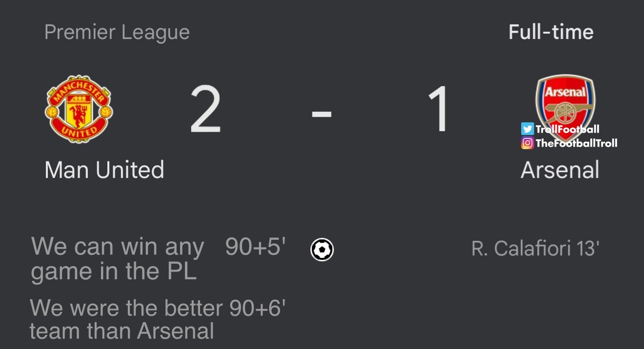Image resolution: width=644 pixels, height=349 pixels.
Task: Click the soccer ball goal icon
Action: (322, 250)
